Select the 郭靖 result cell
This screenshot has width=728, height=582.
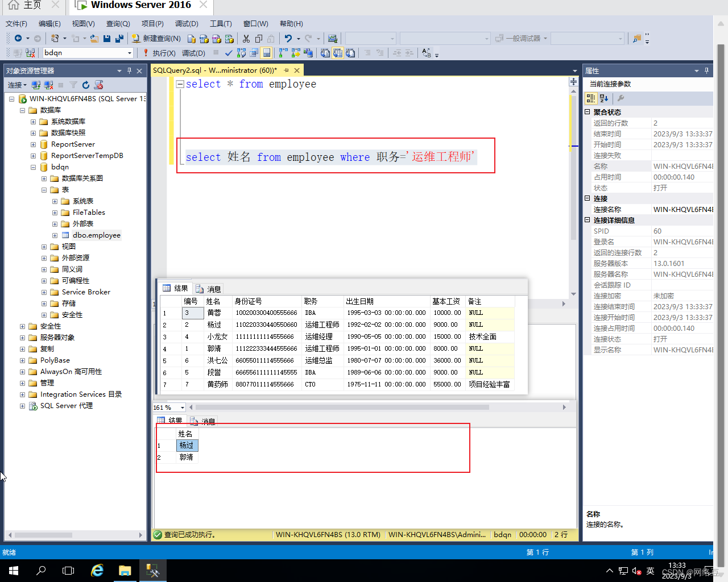[x=187, y=457]
